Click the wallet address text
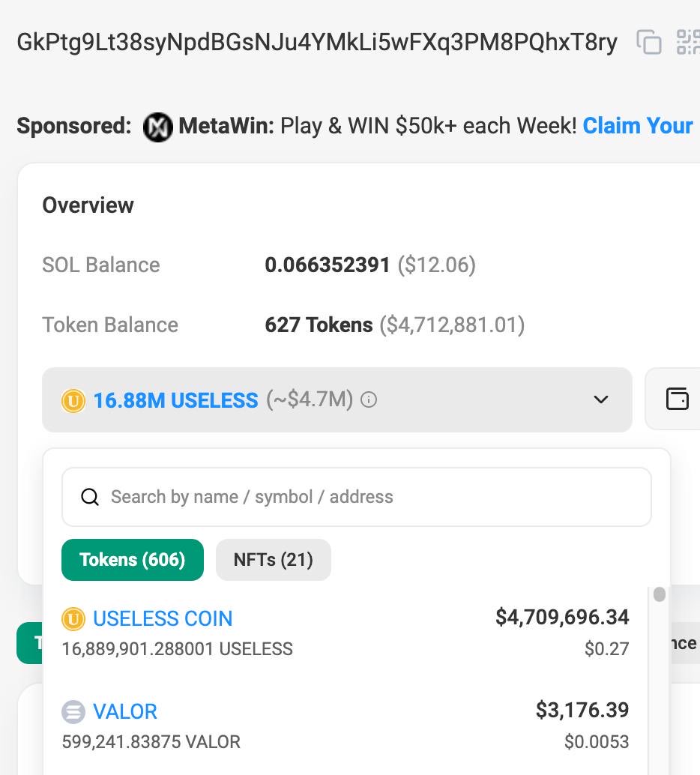The width and height of the screenshot is (700, 775). click(317, 43)
